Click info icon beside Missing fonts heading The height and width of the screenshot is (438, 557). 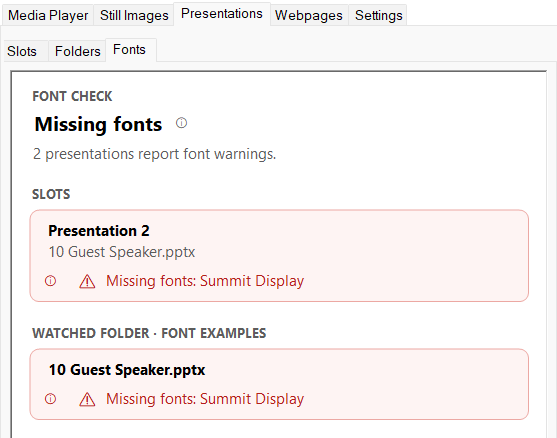tap(182, 123)
